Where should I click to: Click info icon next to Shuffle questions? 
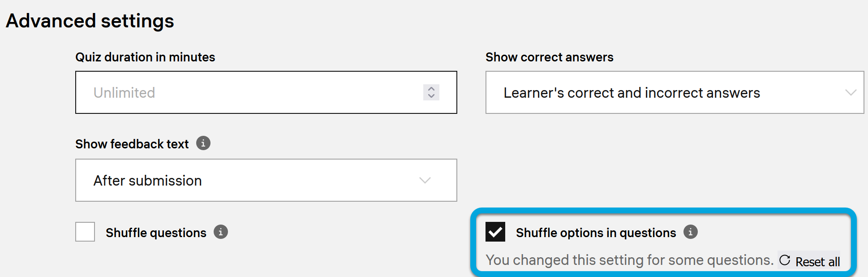point(221,232)
